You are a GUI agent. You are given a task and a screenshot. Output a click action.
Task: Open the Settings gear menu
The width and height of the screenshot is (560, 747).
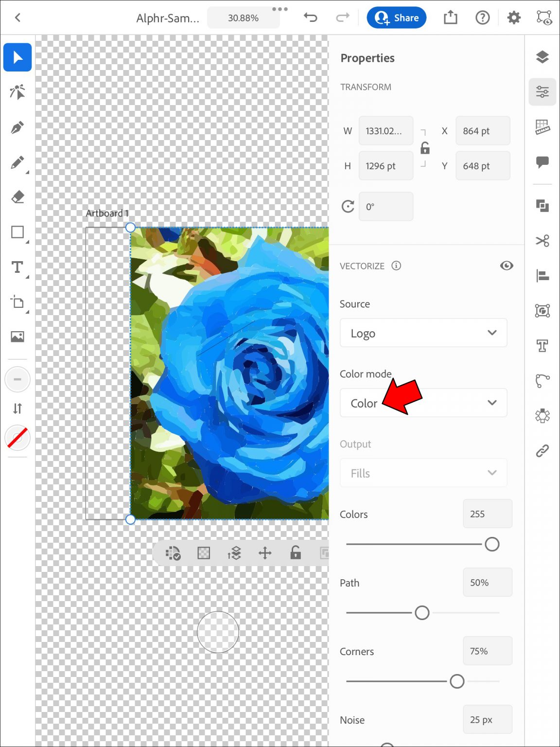tap(513, 18)
